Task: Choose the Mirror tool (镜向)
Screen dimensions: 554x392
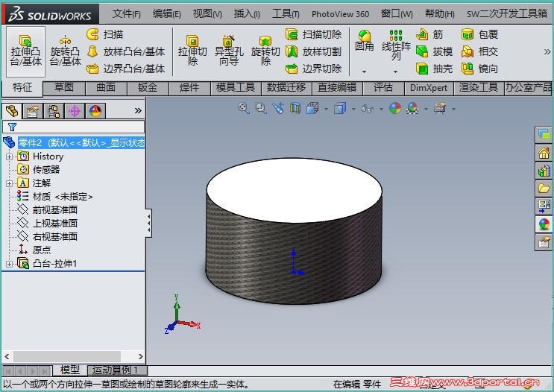Action: tap(479, 69)
